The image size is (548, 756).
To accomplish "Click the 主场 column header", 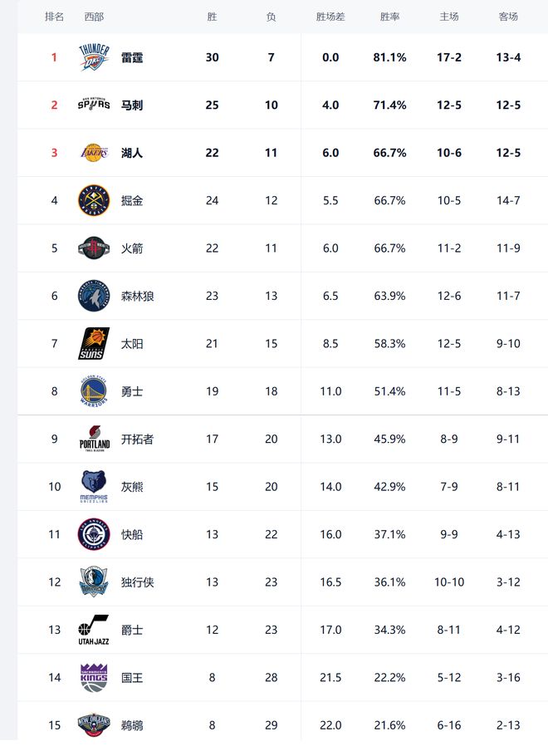I will pyautogui.click(x=449, y=17).
